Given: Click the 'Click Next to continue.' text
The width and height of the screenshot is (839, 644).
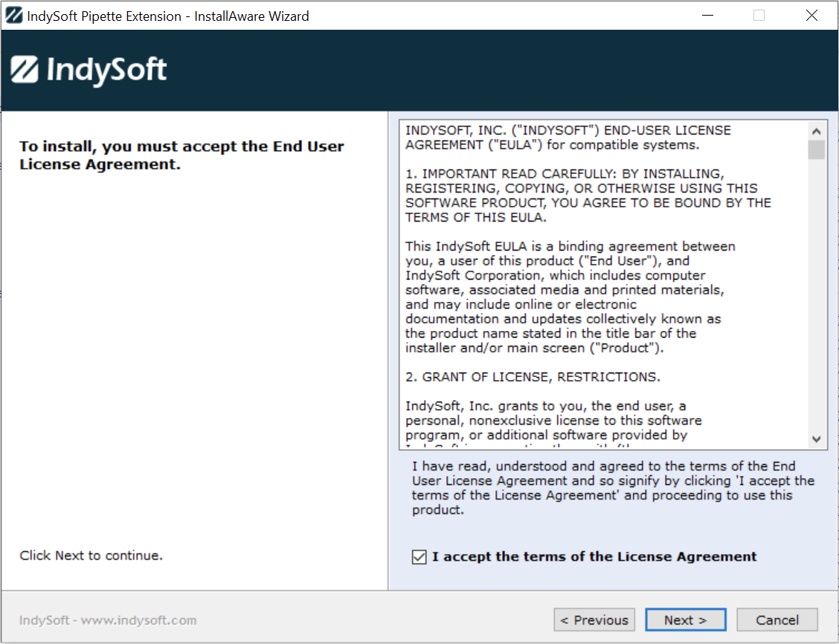Looking at the screenshot, I should [x=91, y=556].
